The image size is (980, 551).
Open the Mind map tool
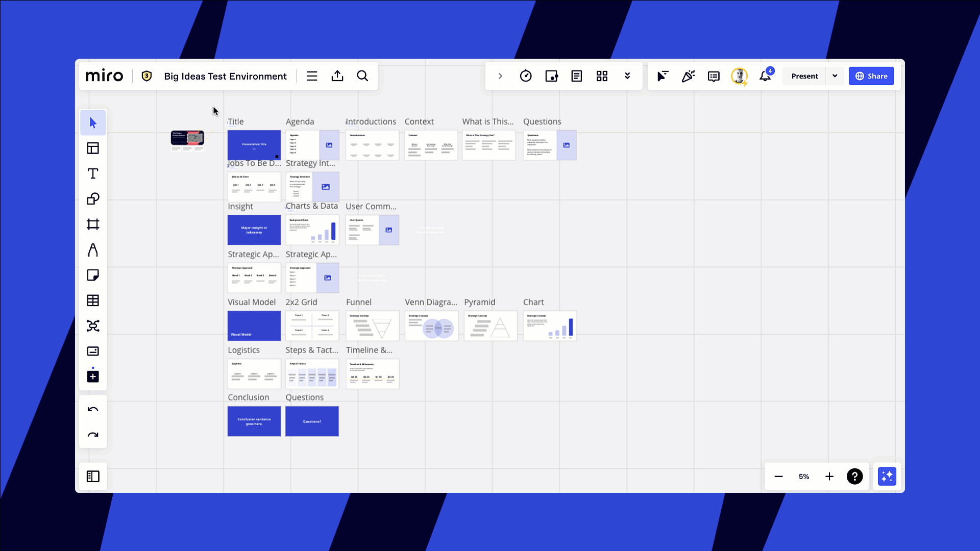[93, 326]
